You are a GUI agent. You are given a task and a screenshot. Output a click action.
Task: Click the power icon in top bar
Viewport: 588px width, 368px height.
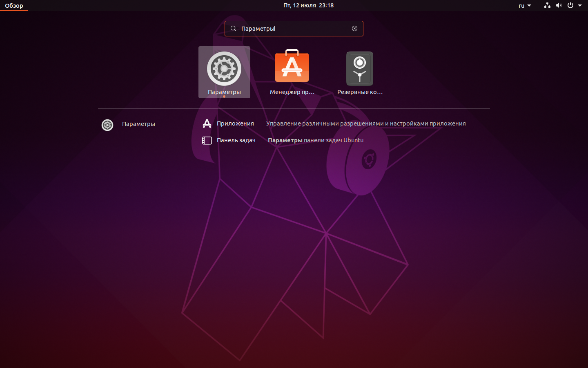click(570, 5)
